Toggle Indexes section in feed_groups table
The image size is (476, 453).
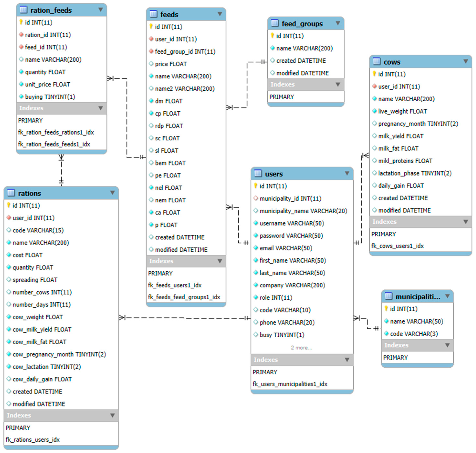pyautogui.click(x=338, y=84)
